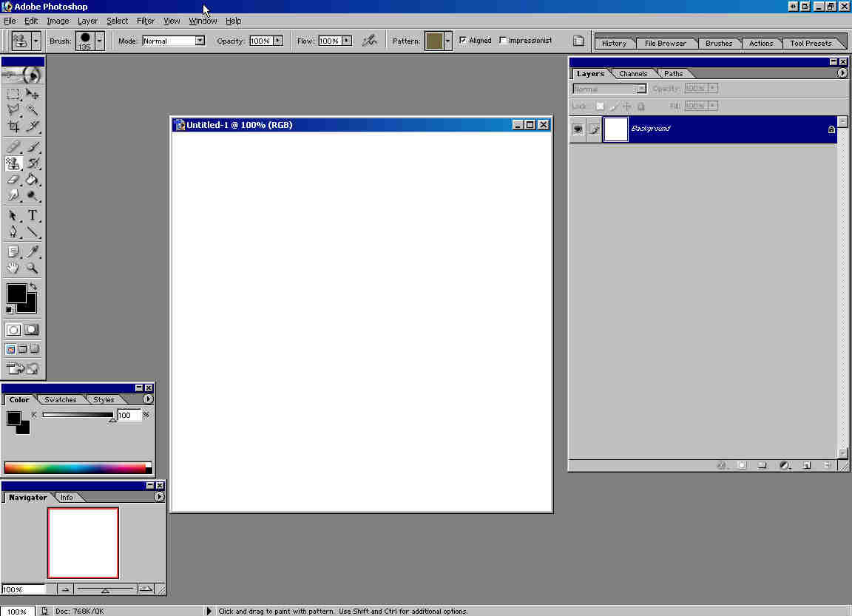Pick the Magic Wand tool
The height and width of the screenshot is (616, 852).
tap(33, 110)
